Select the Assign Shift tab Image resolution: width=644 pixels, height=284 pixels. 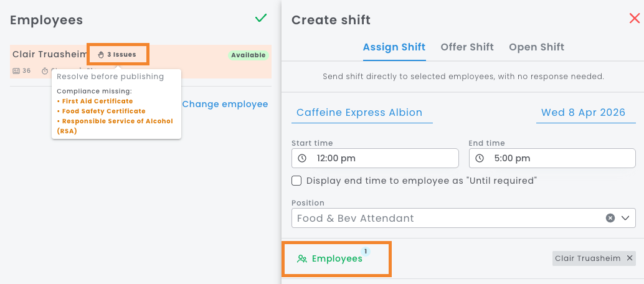[394, 47]
